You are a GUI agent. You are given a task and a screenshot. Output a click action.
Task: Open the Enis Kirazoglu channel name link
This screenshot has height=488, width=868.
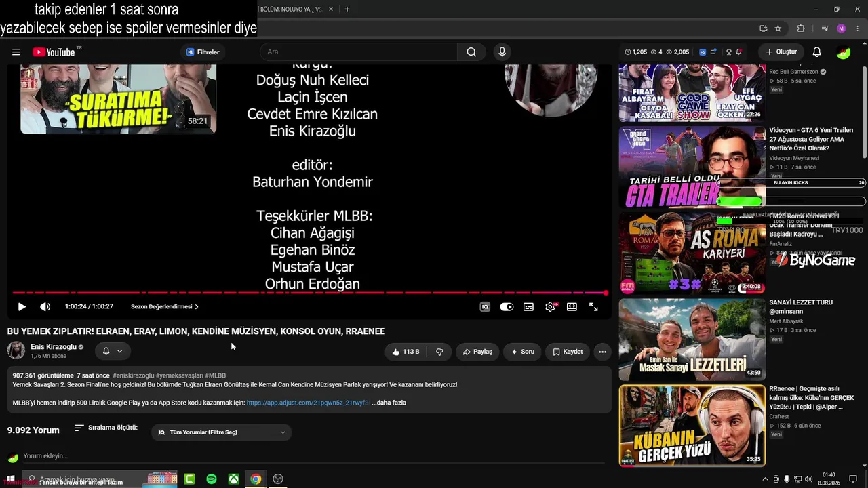53,347
